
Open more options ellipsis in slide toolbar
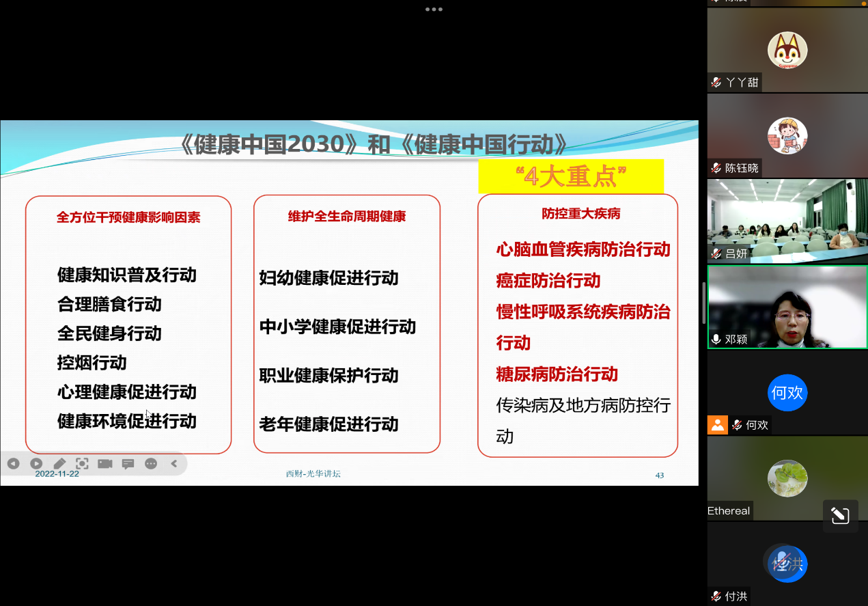(x=151, y=464)
